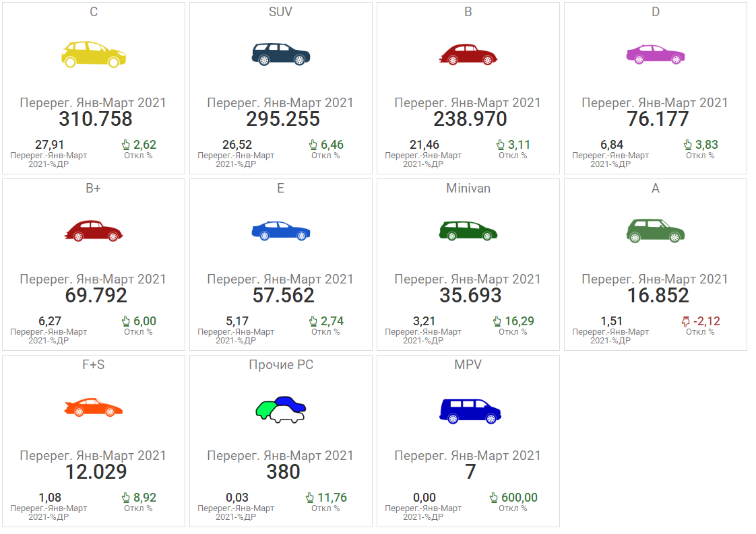Image resolution: width=756 pixels, height=534 pixels.
Task: Click the 310.758 value in C card
Action: (96, 119)
